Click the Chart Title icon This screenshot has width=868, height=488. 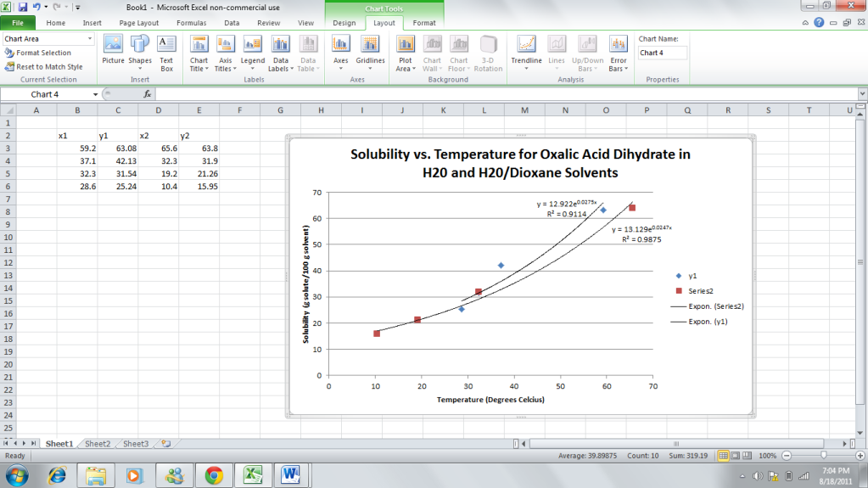(199, 51)
